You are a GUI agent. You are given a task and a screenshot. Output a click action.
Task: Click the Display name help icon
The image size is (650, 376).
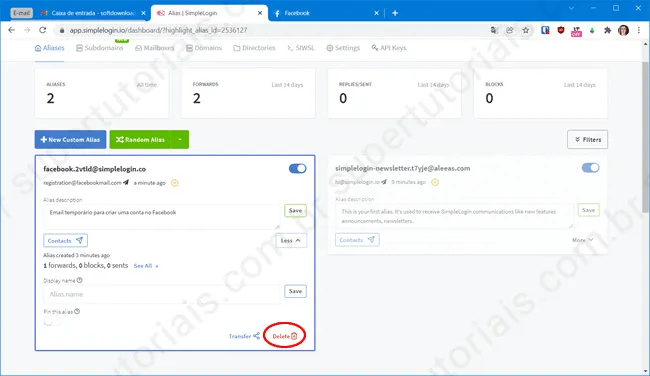pos(80,280)
